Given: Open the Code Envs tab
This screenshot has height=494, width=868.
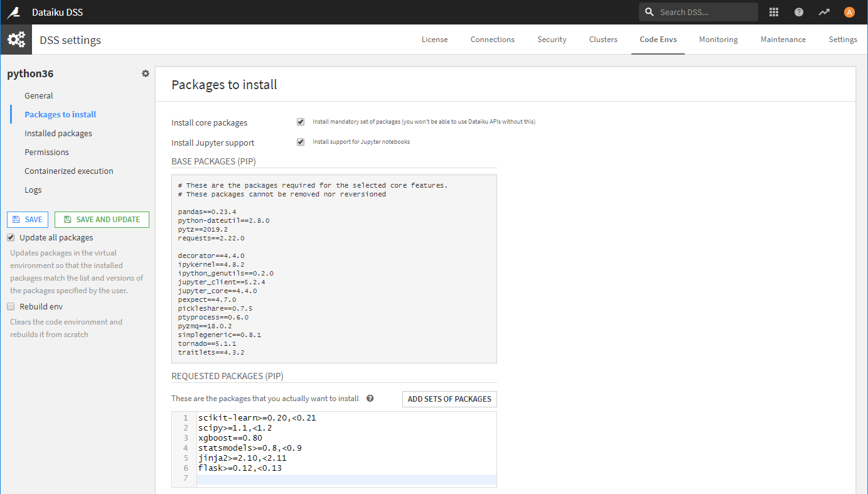Looking at the screenshot, I should point(658,40).
